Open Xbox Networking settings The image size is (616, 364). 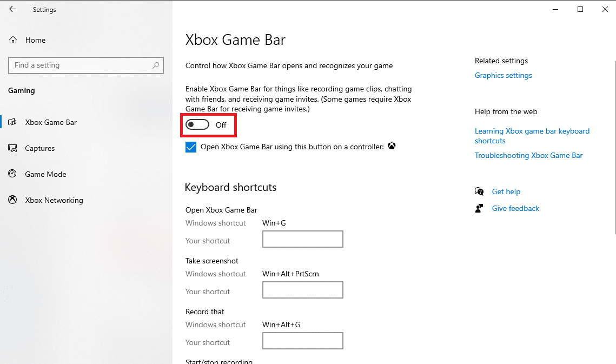tap(54, 200)
